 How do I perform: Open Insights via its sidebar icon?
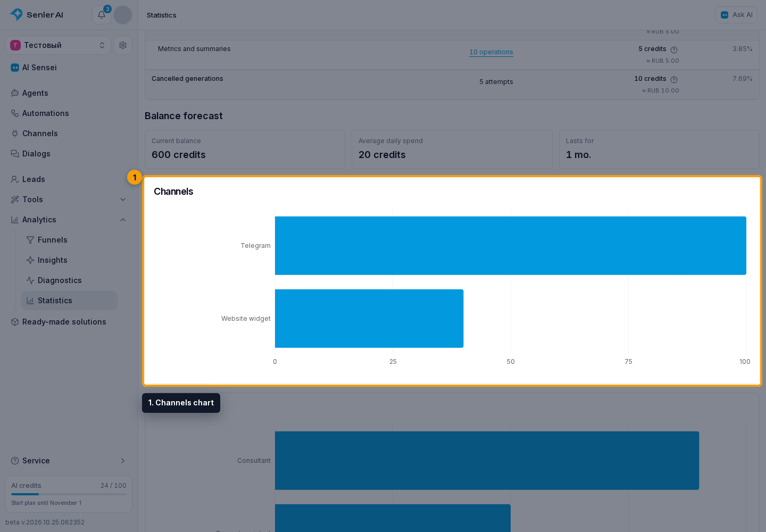30,260
